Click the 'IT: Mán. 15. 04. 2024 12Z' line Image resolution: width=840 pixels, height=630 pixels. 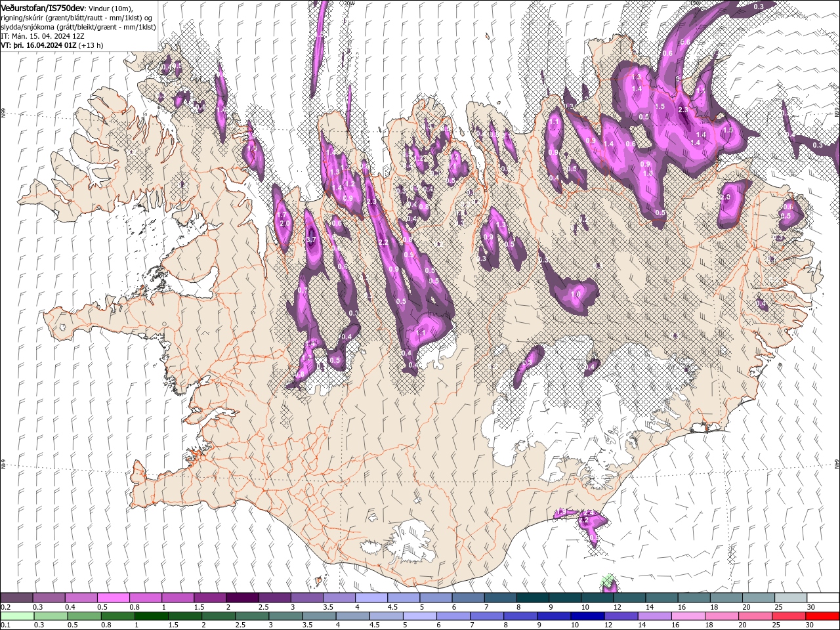coord(42,36)
